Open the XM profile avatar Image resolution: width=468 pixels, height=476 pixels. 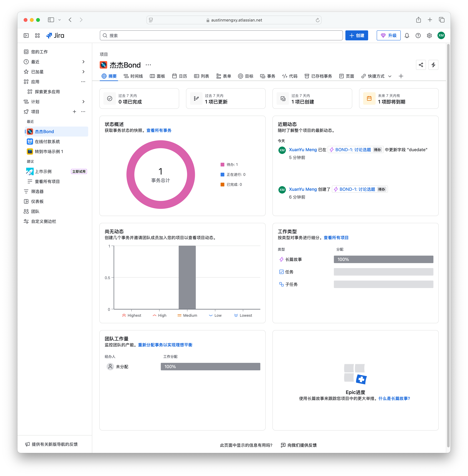pyautogui.click(x=441, y=35)
